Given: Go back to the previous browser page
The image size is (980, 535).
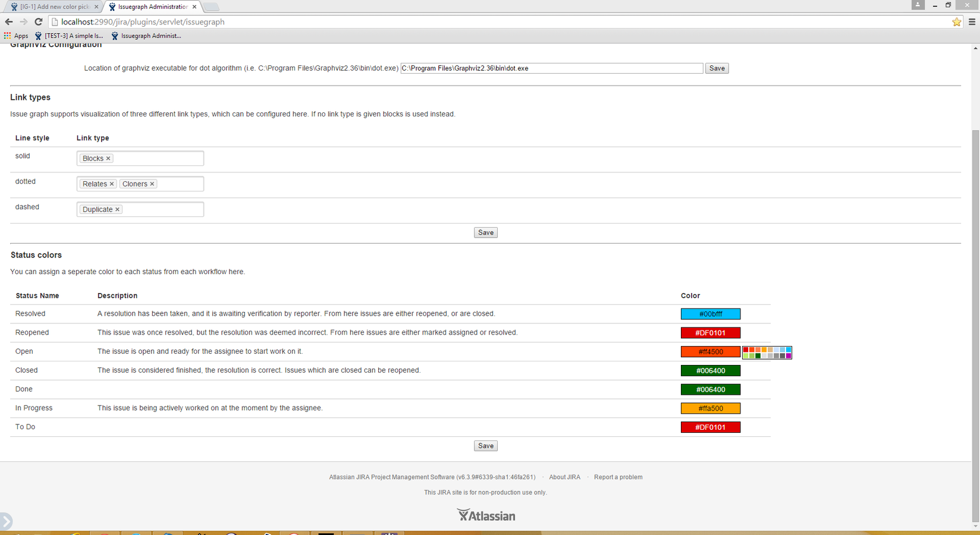Looking at the screenshot, I should 9,21.
